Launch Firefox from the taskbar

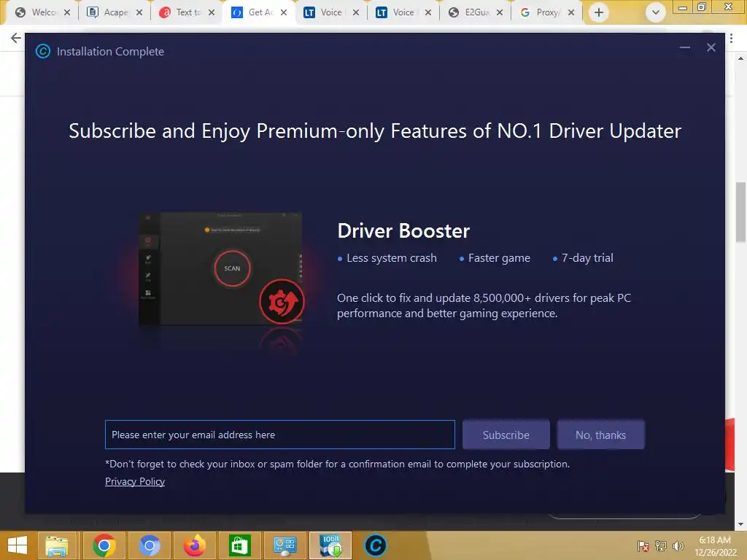click(194, 545)
